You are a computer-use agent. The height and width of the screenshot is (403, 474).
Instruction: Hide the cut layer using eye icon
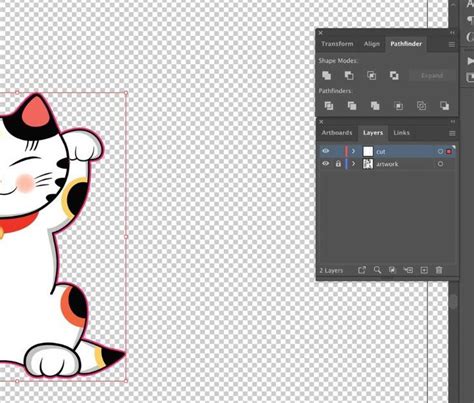pos(325,151)
